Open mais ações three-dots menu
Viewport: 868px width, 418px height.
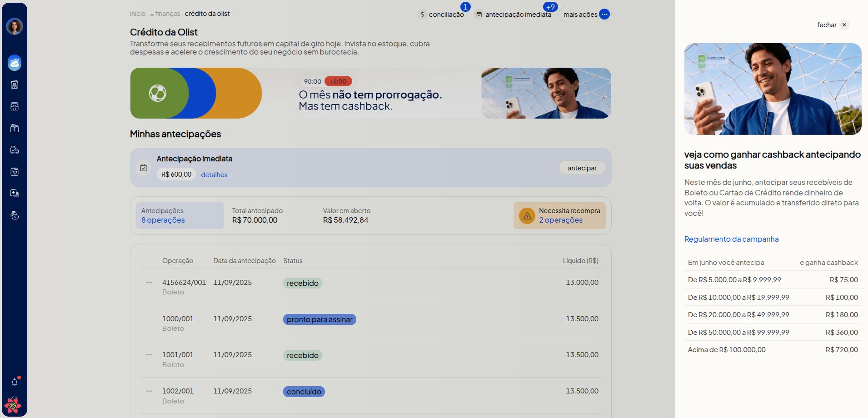(604, 15)
